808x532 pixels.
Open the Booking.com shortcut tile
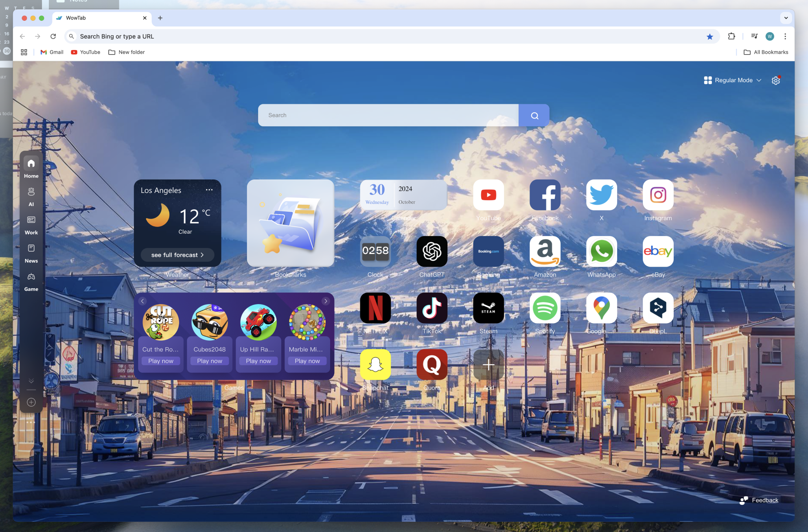(x=488, y=252)
